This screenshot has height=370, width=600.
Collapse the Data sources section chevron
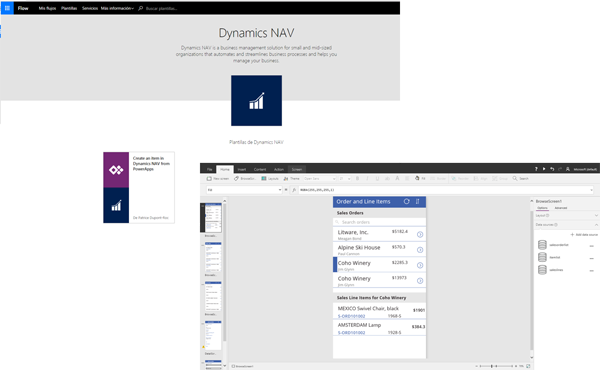(x=596, y=225)
